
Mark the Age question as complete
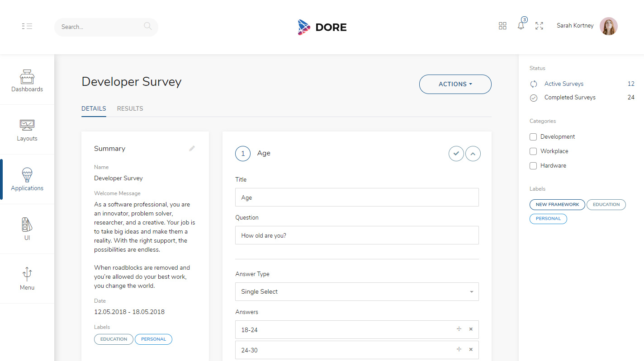point(456,153)
